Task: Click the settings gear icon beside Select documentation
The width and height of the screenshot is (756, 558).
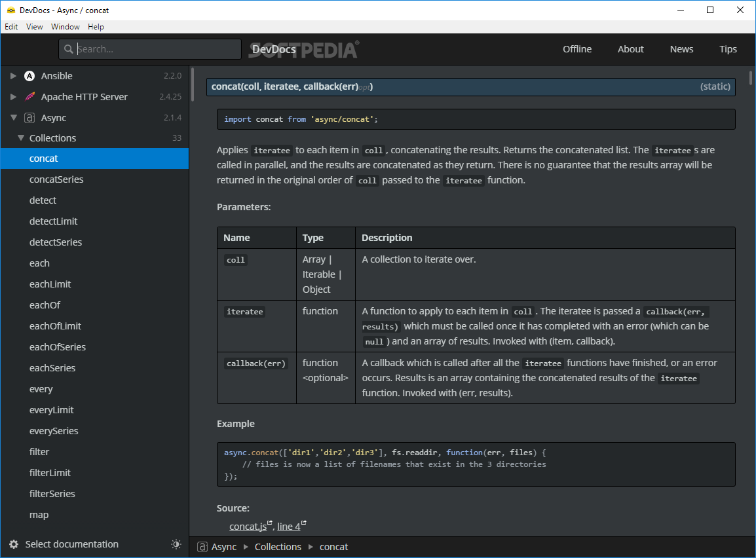Action: pos(14,544)
